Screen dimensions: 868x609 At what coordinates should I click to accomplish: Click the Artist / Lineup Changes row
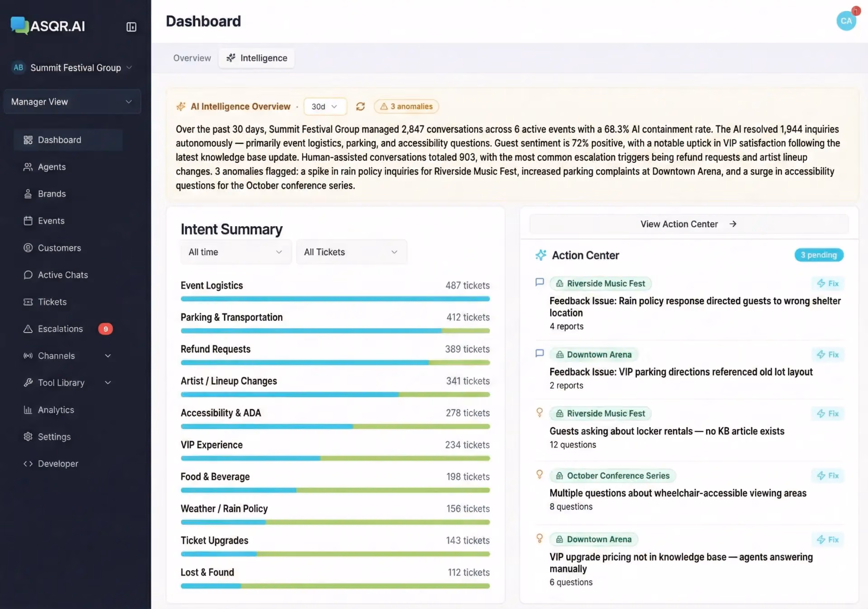click(x=335, y=386)
